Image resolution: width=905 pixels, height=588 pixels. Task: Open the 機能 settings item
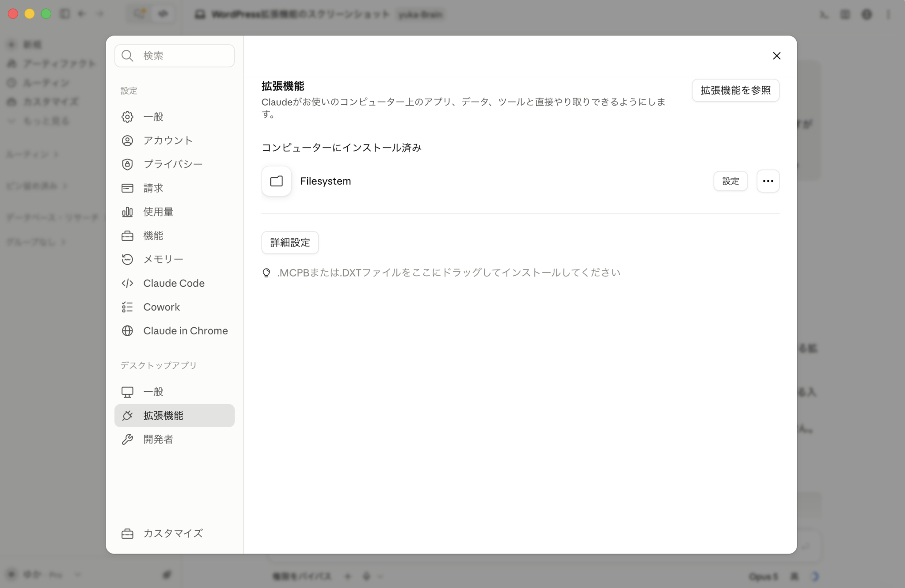pyautogui.click(x=174, y=236)
